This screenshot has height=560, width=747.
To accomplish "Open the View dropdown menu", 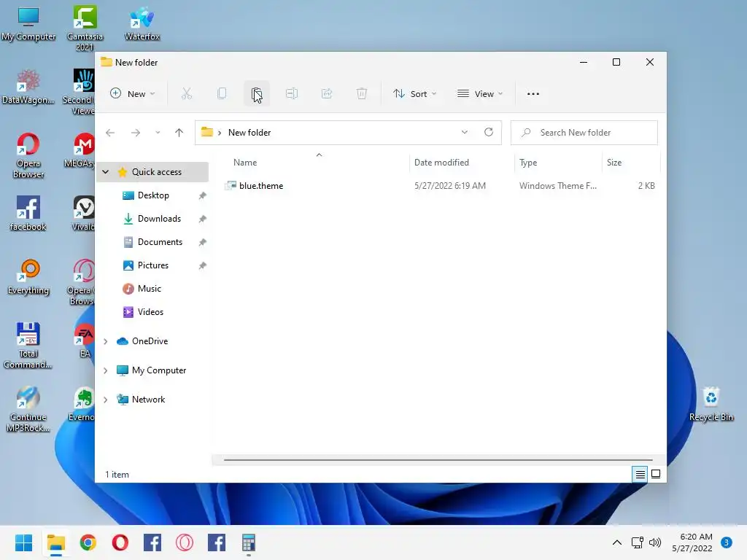I will pos(480,94).
